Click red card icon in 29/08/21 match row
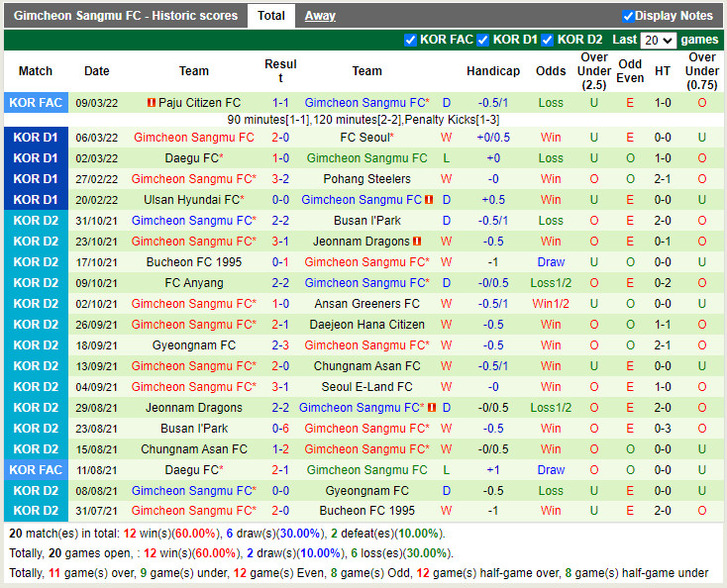 (432, 408)
